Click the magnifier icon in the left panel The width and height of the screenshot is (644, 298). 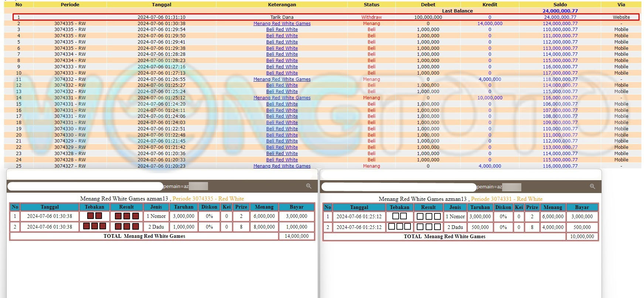coord(309,186)
